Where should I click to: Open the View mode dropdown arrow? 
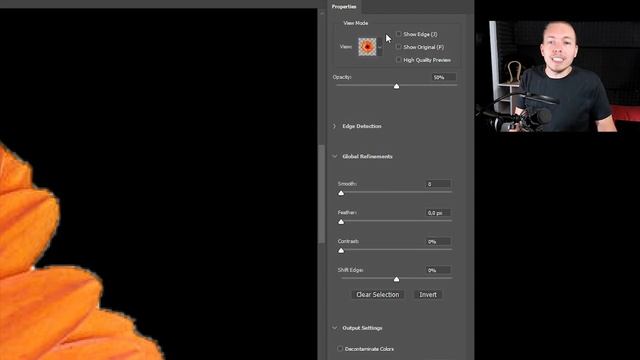tap(380, 47)
